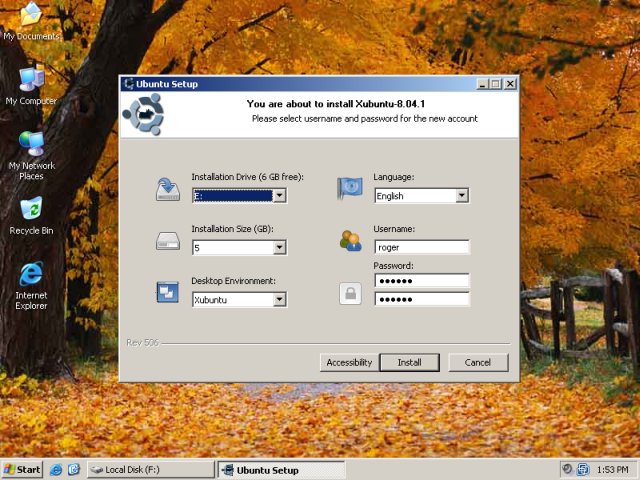Open the Desktop Environment Xubuntu dropdown
This screenshot has width=640, height=480.
239,300
